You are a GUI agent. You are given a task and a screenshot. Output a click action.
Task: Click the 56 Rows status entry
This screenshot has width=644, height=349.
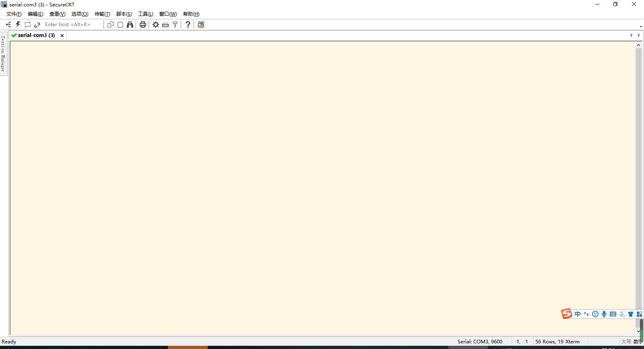549,342
